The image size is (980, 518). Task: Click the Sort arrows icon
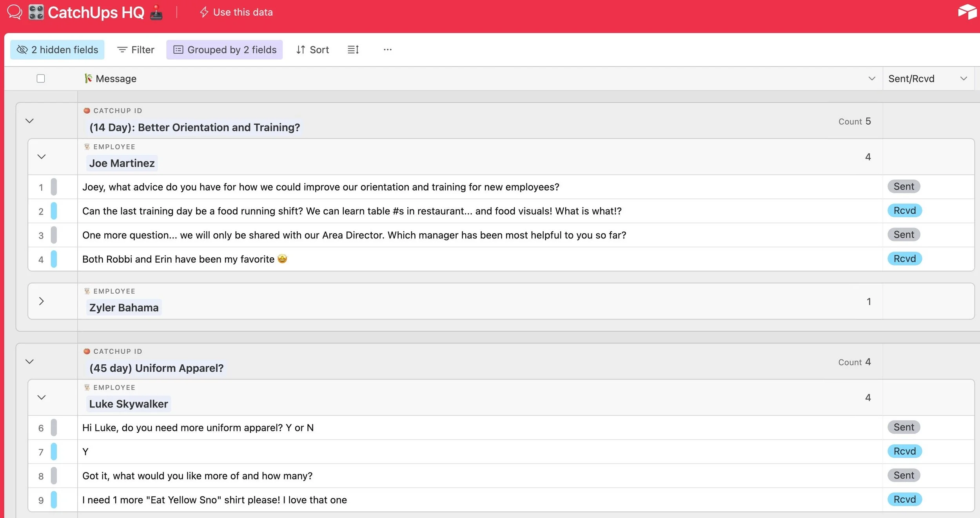pos(301,50)
